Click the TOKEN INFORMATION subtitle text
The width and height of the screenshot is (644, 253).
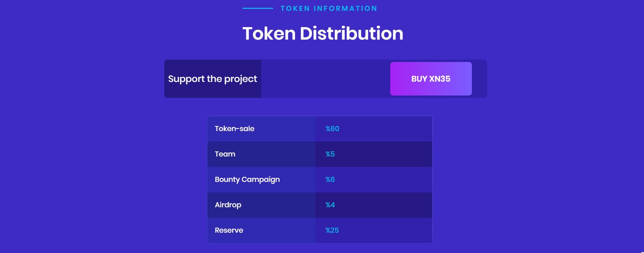(x=329, y=8)
